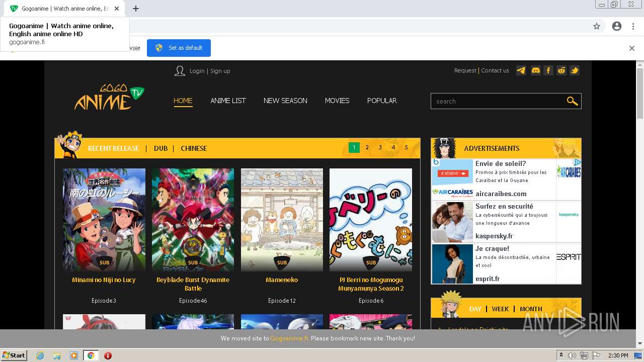This screenshot has width=644, height=362.
Task: Open the media player taskbar icon
Action: 74,355
